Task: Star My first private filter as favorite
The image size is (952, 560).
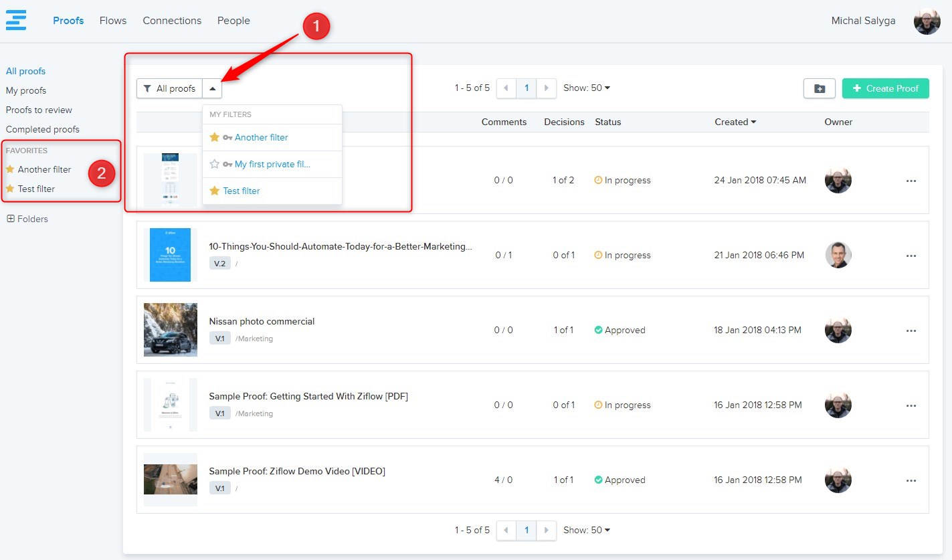Action: coord(215,164)
